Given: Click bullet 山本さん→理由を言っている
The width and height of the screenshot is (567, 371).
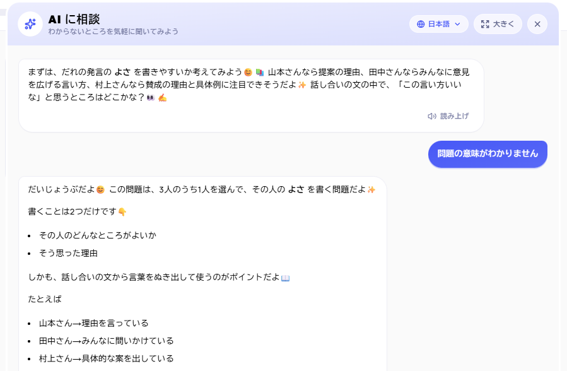Looking at the screenshot, I should [94, 323].
